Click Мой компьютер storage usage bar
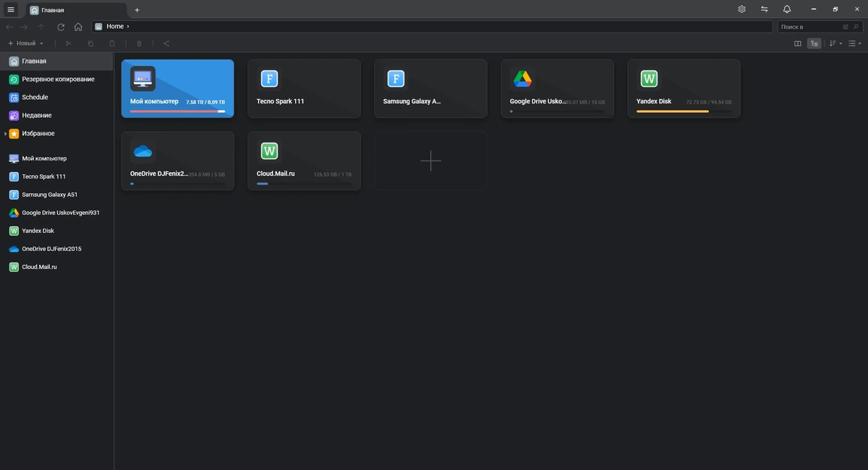Screen dimensions: 868x470 point(177,111)
